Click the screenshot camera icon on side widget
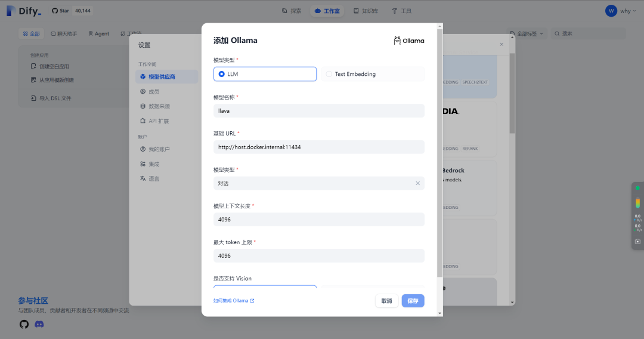 637,242
